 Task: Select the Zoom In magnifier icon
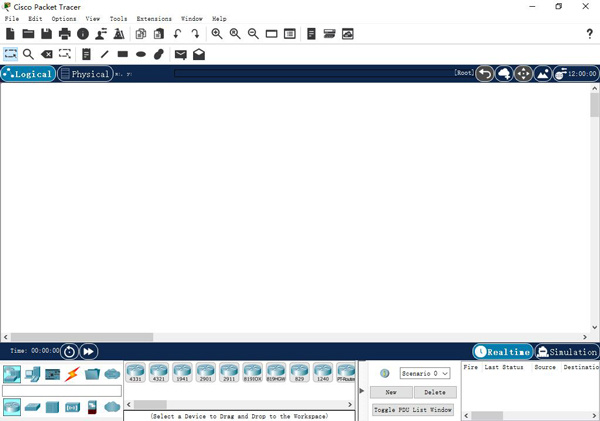[217, 34]
